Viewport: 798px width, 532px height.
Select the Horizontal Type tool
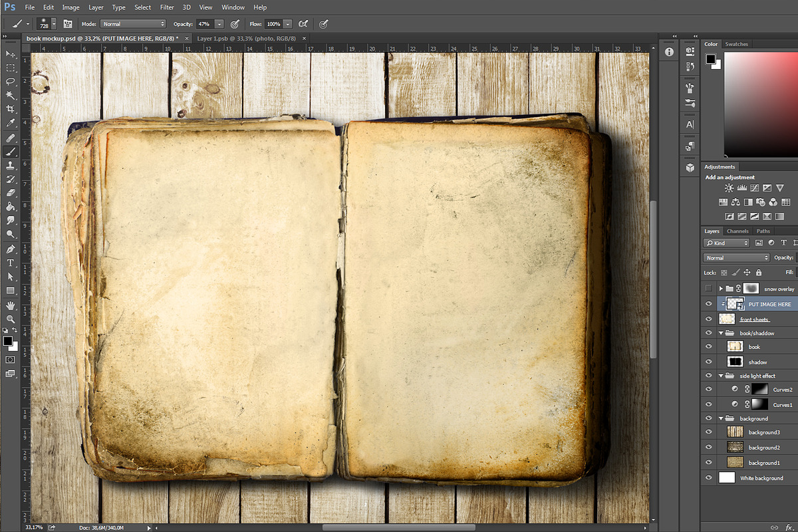(10, 262)
